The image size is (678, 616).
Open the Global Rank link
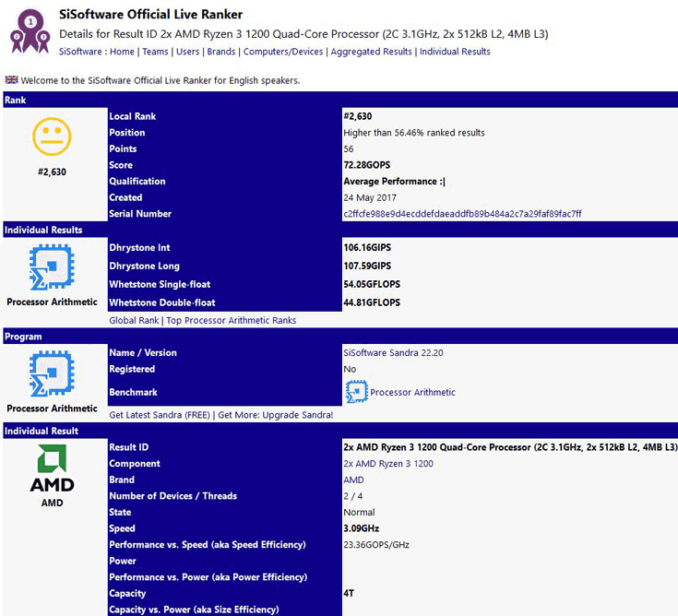(134, 320)
